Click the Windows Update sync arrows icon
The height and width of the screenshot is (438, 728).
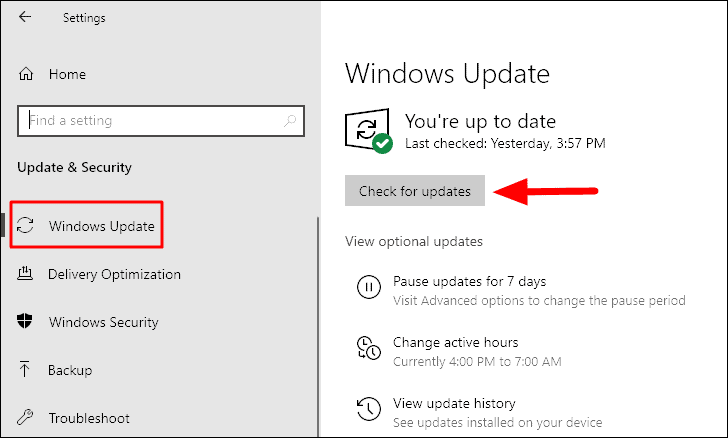click(25, 225)
